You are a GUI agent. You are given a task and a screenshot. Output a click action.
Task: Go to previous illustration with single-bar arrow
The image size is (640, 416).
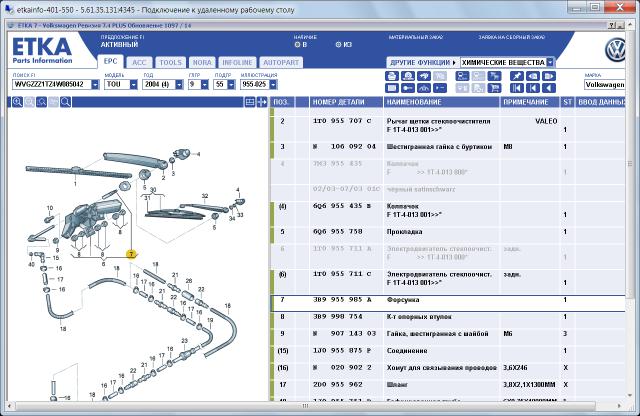tap(533, 88)
